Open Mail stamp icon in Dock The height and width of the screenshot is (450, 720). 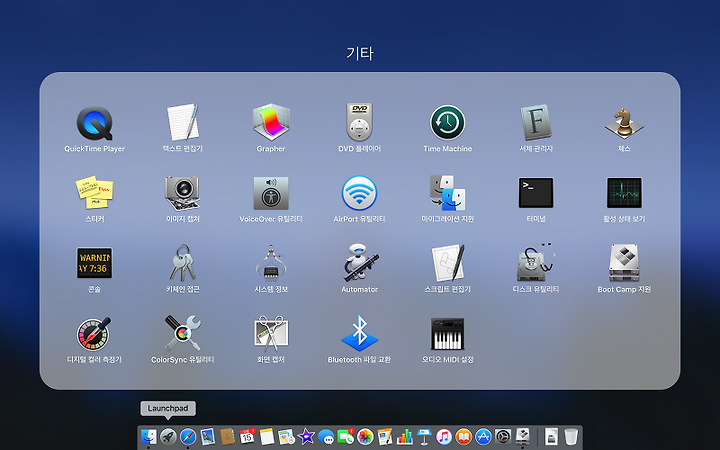(x=208, y=437)
